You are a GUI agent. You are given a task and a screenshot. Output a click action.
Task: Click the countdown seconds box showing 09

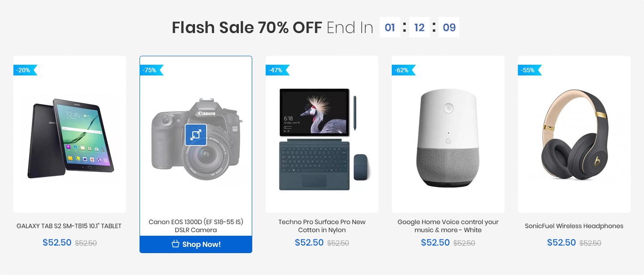[x=449, y=27]
